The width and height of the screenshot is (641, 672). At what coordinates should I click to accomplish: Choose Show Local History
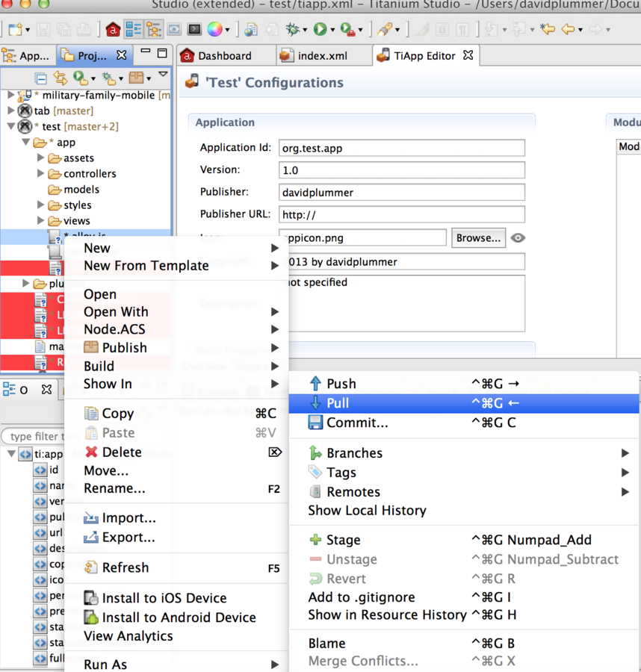point(463,511)
